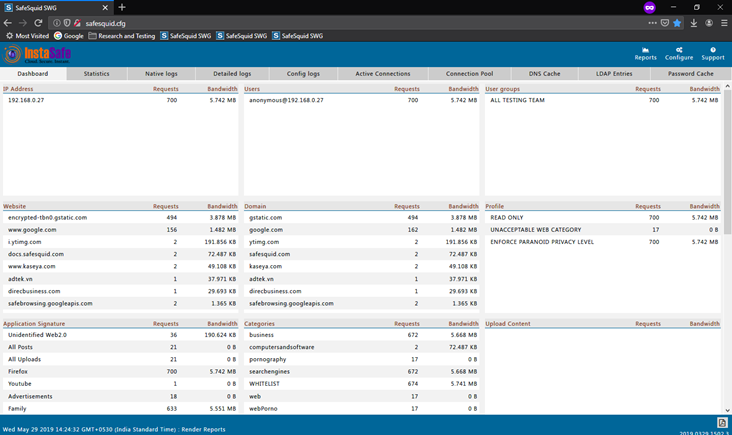732x435 pixels.
Task: Expand the Most Visited bookmarks list
Action: pyautogui.click(x=26, y=36)
